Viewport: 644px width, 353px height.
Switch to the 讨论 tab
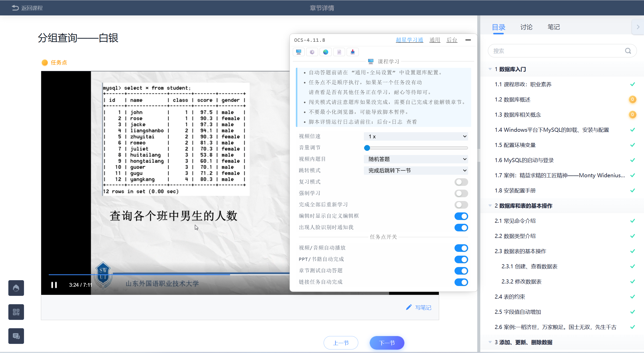(x=526, y=27)
